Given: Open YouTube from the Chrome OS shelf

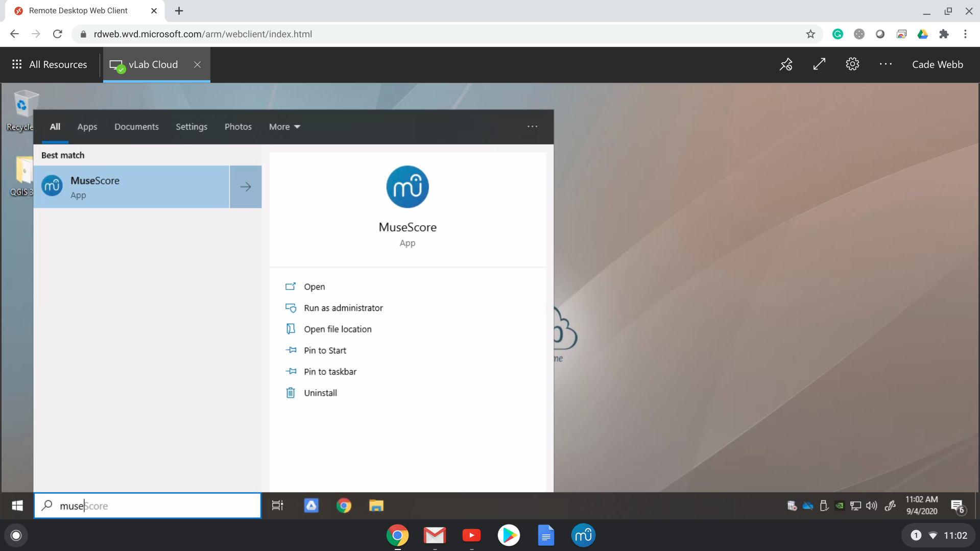Looking at the screenshot, I should (471, 535).
